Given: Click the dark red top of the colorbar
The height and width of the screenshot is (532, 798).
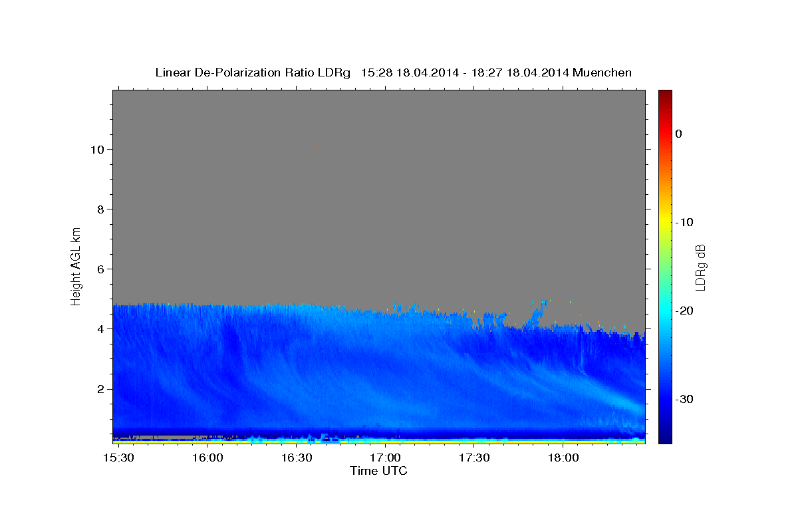Looking at the screenshot, I should tap(665, 96).
